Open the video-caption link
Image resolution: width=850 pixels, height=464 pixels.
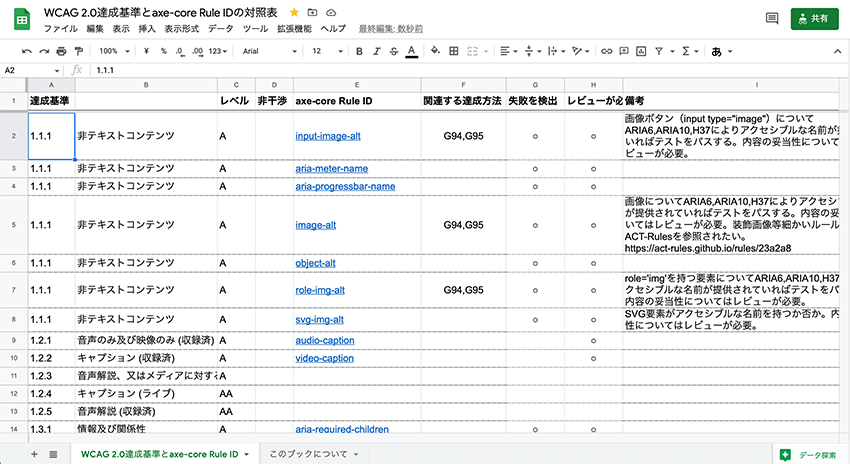(x=324, y=358)
